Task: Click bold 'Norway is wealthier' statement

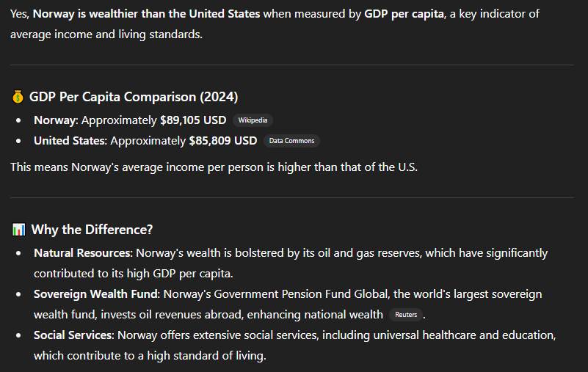Action: (146, 14)
